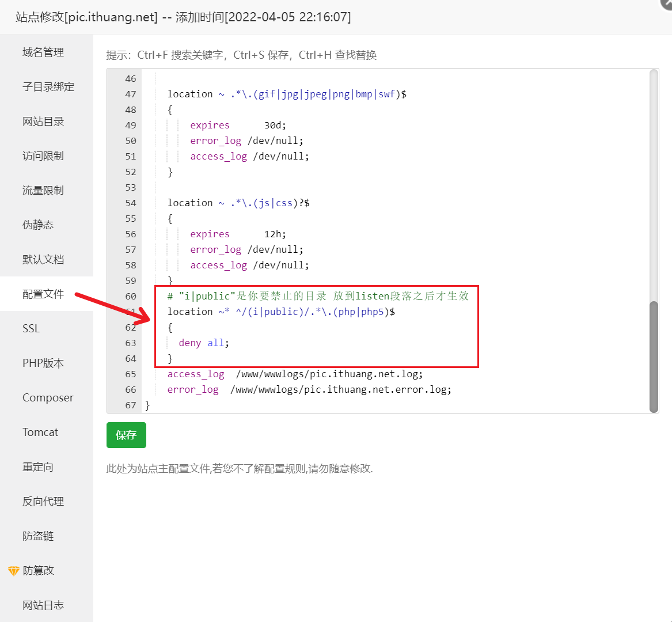This screenshot has height=622, width=672.
Task: Click the warning note below 保存
Action: click(240, 469)
